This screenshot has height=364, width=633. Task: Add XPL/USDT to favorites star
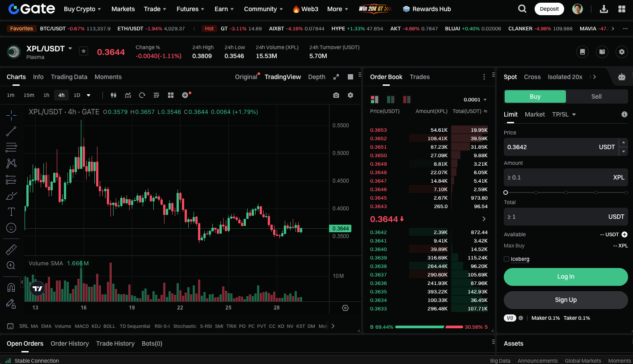point(84,51)
